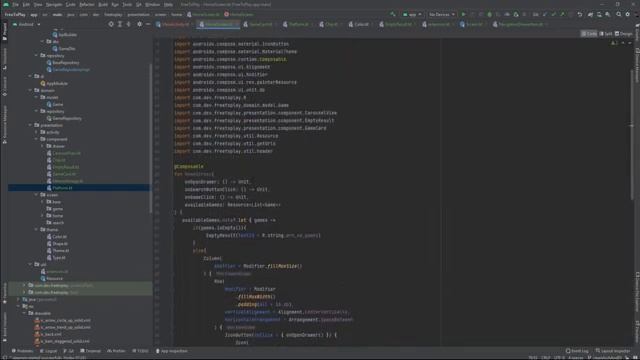Collapse the component folder

pyautogui.click(x=36, y=139)
